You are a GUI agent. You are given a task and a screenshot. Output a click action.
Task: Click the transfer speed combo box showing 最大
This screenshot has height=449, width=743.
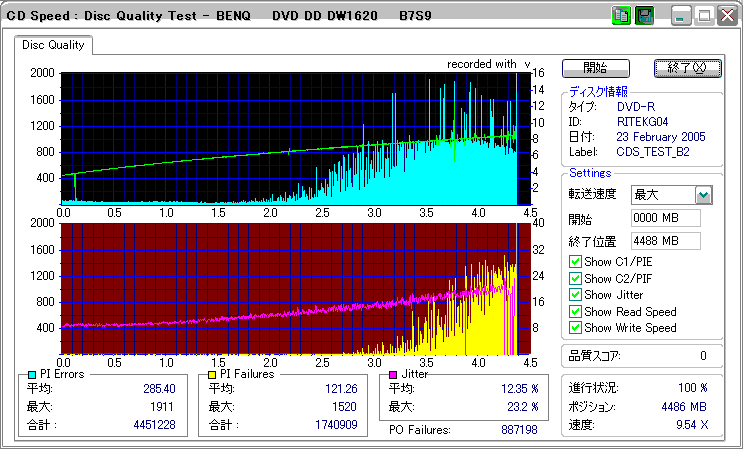coord(672,195)
